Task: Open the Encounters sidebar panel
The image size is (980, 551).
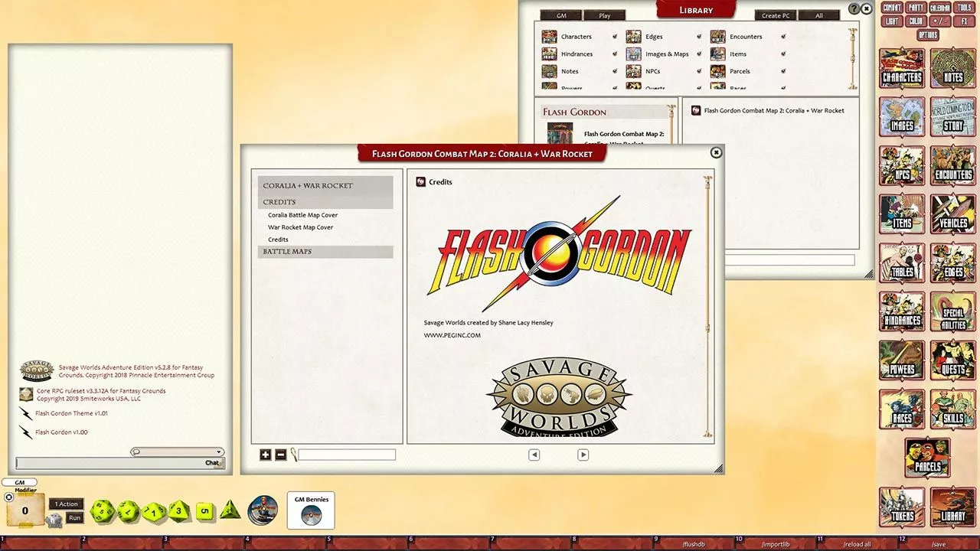Action: coord(953,167)
